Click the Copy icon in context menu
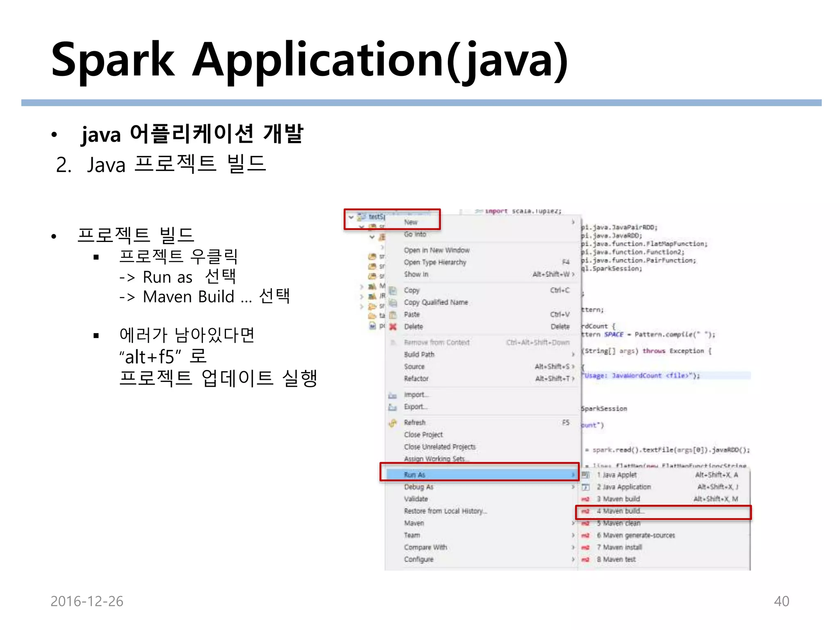 [x=393, y=290]
